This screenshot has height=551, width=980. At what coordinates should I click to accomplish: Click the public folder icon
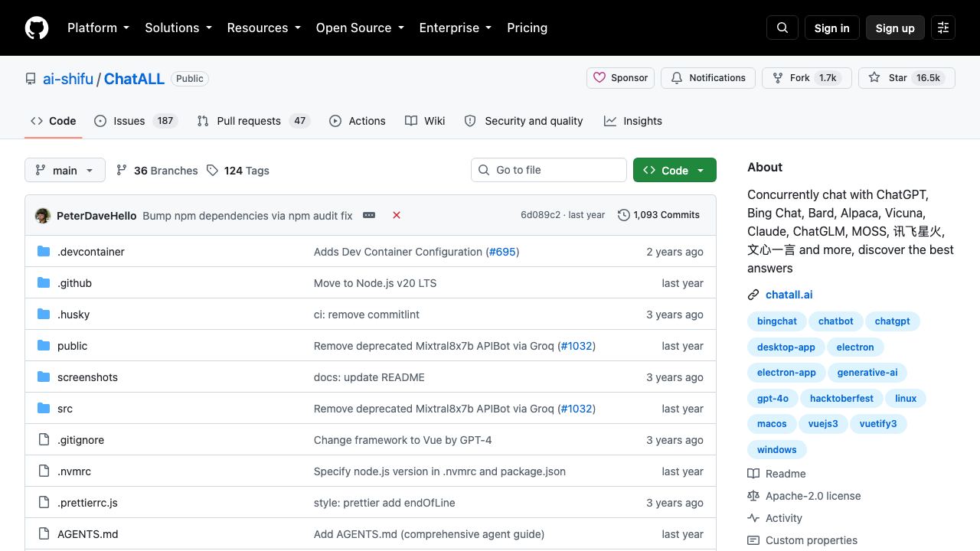44,346
